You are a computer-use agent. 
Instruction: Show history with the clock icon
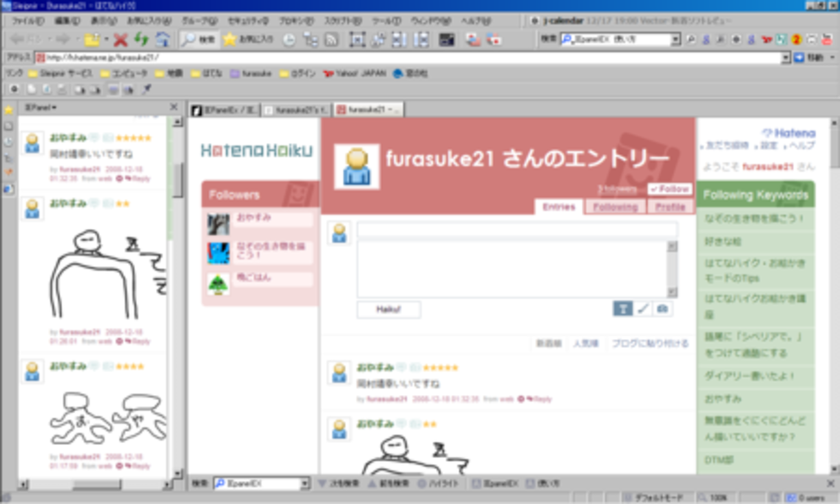tap(289, 40)
